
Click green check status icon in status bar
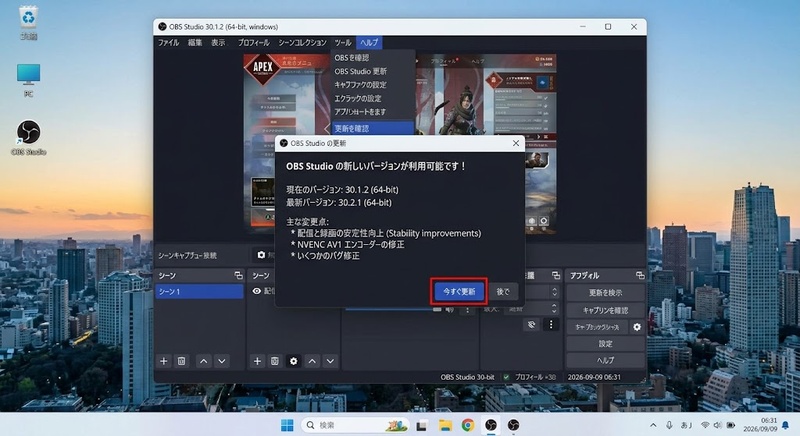(506, 377)
